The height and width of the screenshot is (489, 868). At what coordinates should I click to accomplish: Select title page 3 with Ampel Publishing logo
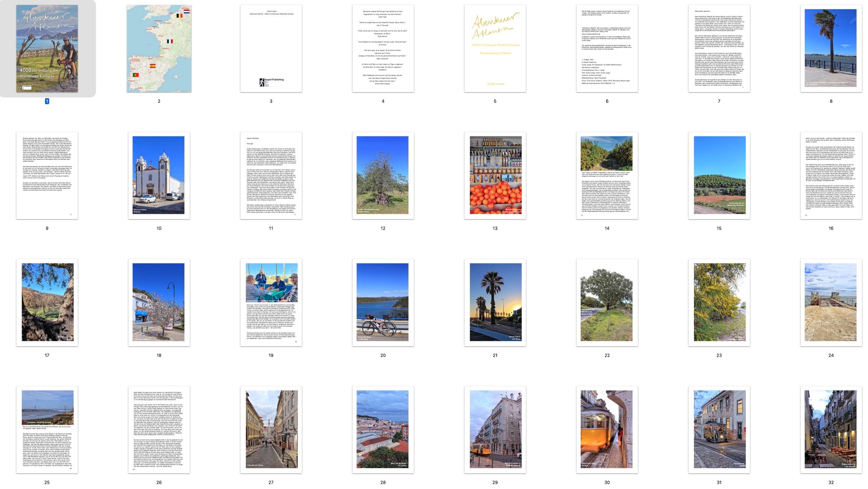[x=271, y=49]
